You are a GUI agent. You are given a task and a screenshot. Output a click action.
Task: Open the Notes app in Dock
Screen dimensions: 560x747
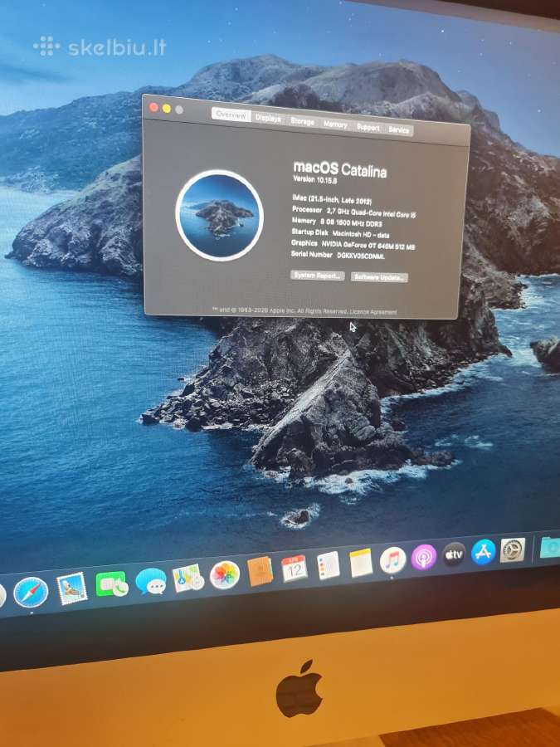click(x=361, y=563)
